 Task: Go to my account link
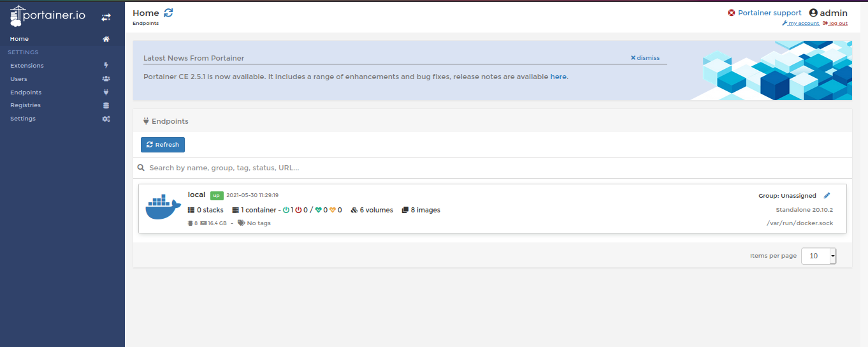tap(803, 24)
